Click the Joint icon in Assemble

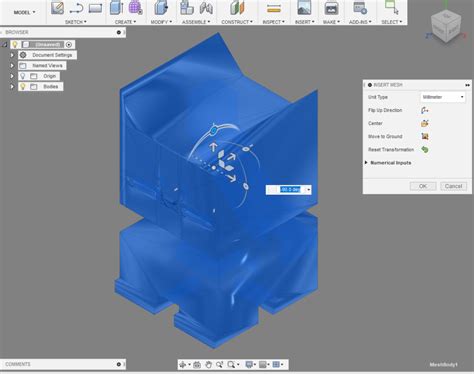click(206, 8)
